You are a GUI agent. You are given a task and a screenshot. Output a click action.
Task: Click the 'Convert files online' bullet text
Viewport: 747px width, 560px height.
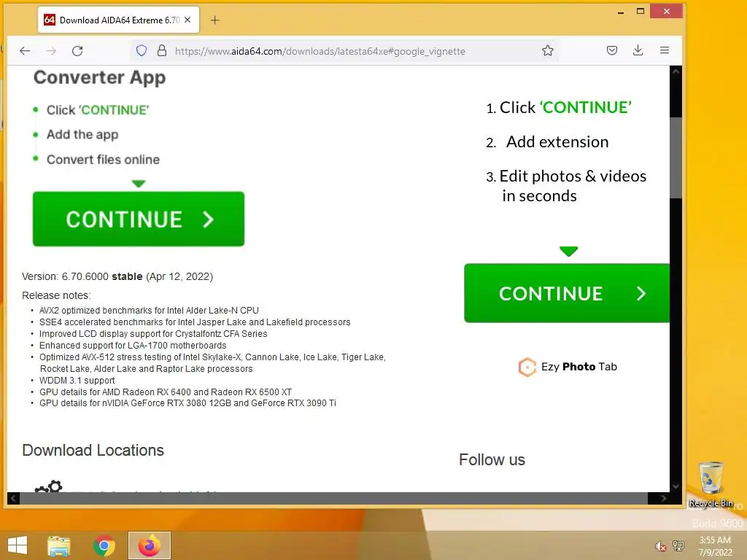click(103, 160)
